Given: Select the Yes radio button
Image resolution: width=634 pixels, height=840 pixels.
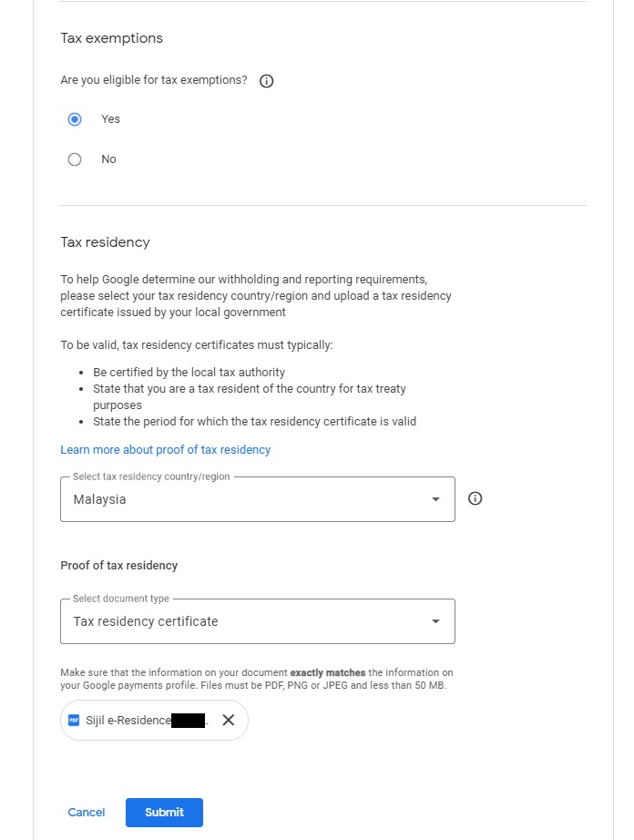Looking at the screenshot, I should coord(75,119).
